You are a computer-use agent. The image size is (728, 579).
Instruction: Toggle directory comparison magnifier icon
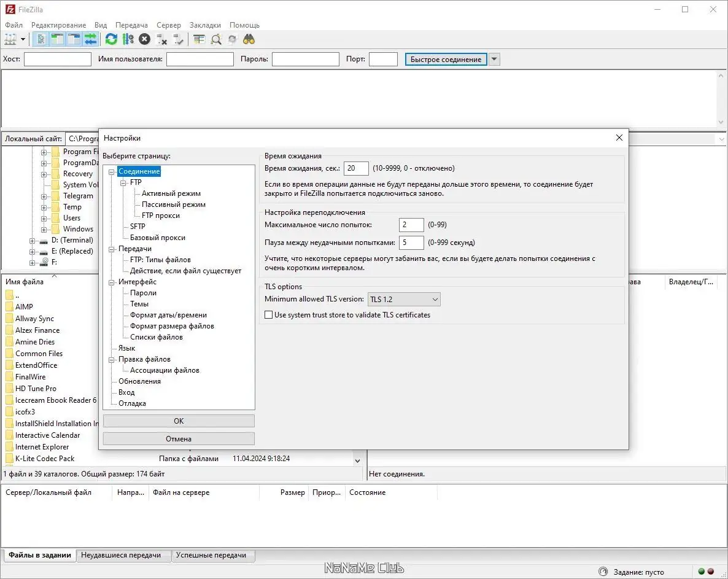(216, 39)
